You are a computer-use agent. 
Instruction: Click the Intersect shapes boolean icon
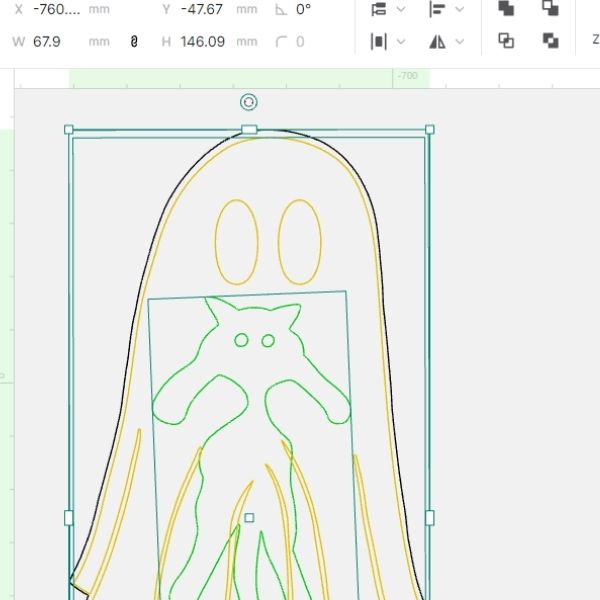click(506, 41)
